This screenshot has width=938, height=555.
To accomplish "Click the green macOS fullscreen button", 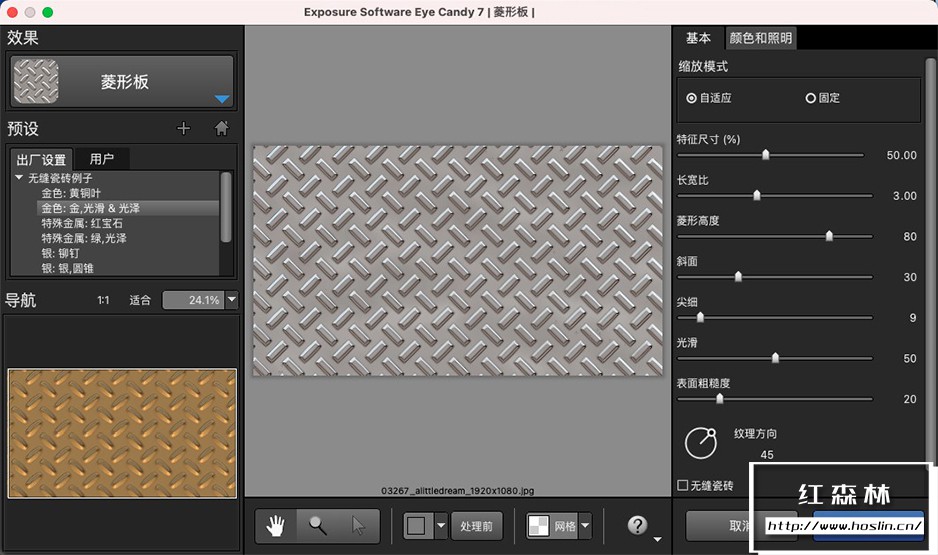I will click(x=48, y=12).
